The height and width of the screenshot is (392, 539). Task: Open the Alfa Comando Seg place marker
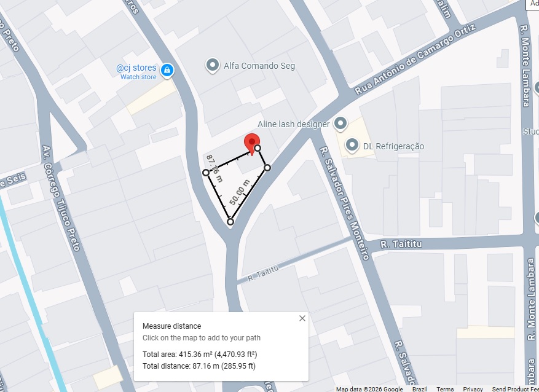(213, 65)
